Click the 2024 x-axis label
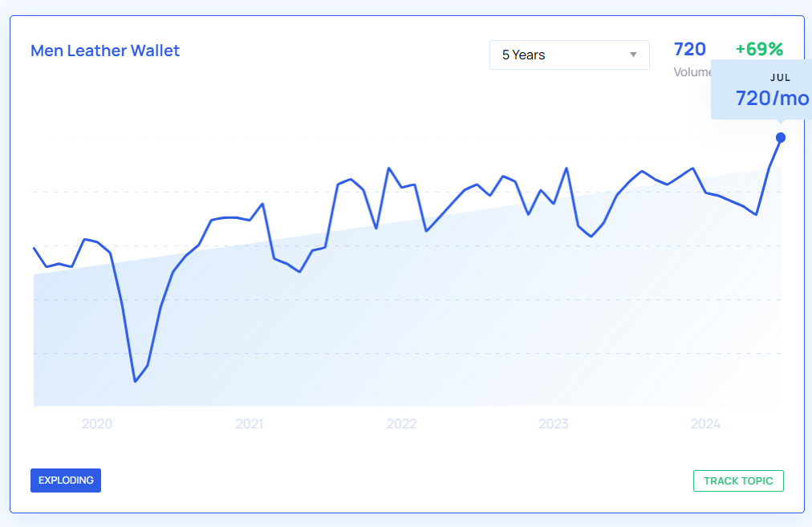 [706, 424]
